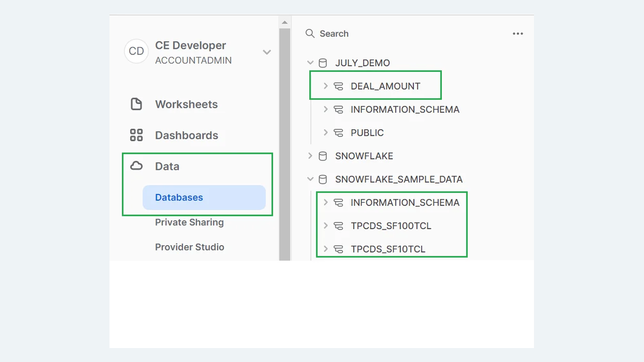Viewport: 644px width, 362px height.
Task: Expand the SNOWFLAKE database chevron
Action: click(310, 156)
